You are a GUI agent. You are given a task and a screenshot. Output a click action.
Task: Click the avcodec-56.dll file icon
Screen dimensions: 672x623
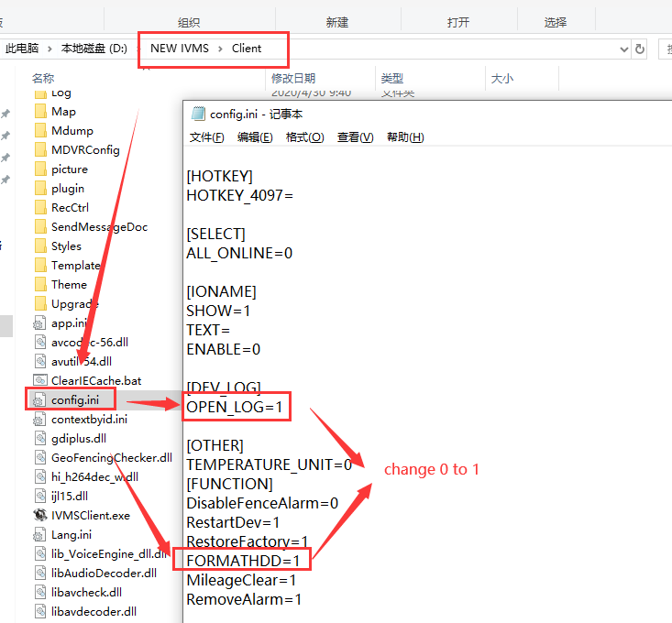click(40, 342)
